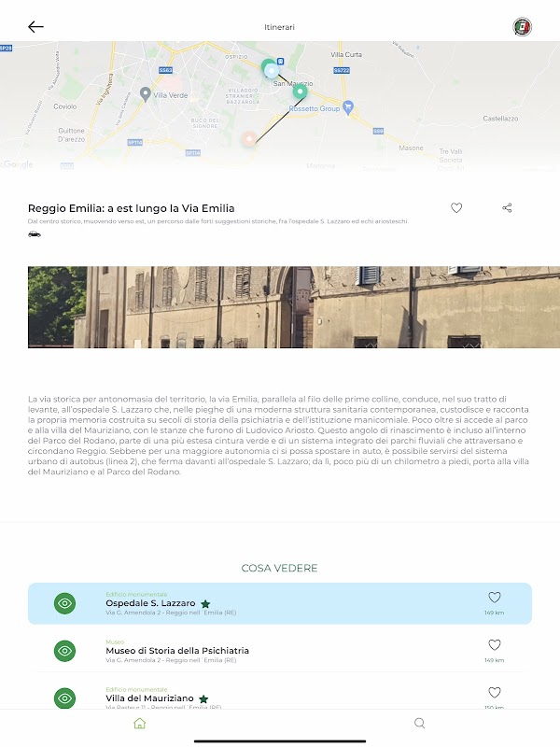Open the Search tab in bottom bar
560x747 pixels.
click(419, 723)
